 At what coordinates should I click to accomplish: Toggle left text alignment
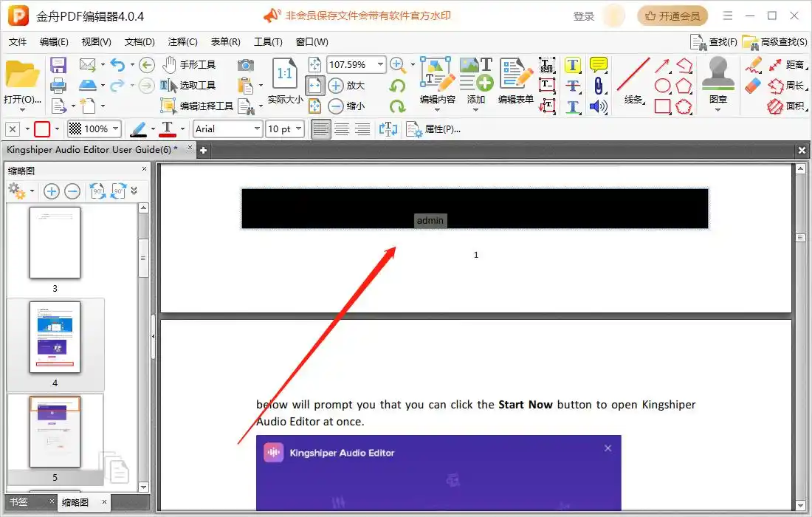pos(320,129)
